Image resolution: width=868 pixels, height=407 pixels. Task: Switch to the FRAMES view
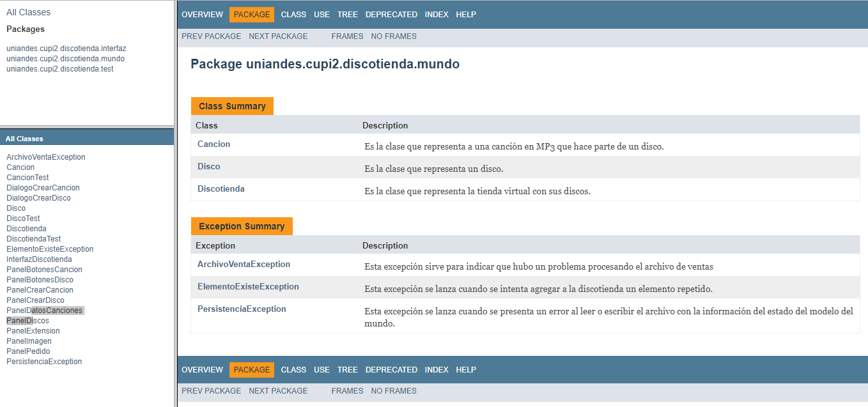pos(347,36)
